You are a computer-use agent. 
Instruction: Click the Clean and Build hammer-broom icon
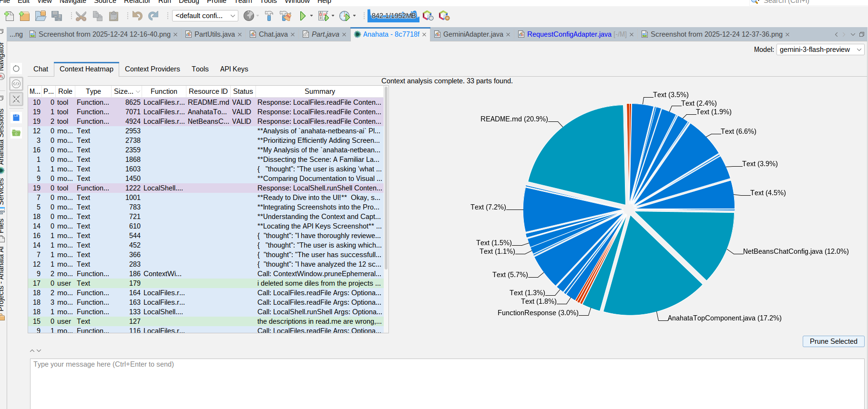tap(286, 16)
